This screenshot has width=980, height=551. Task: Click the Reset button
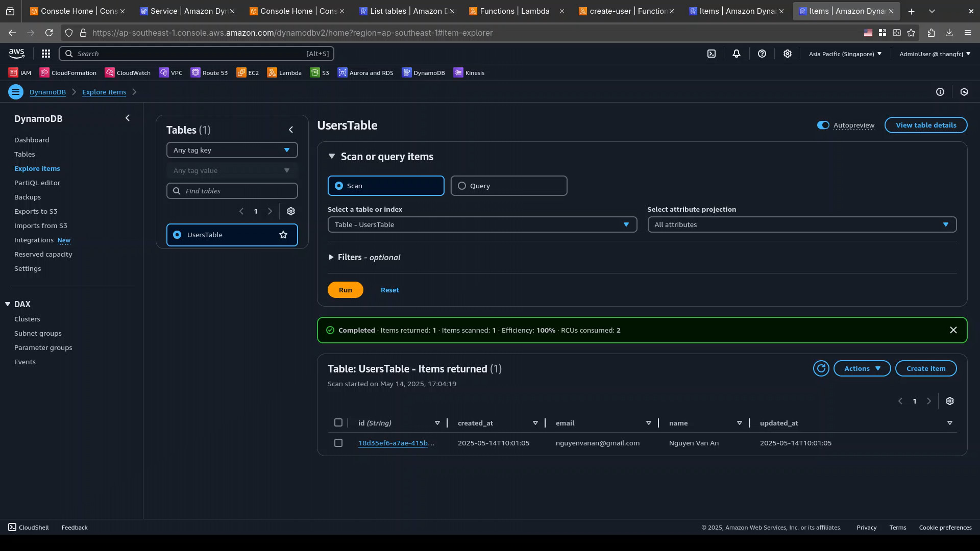pos(390,290)
